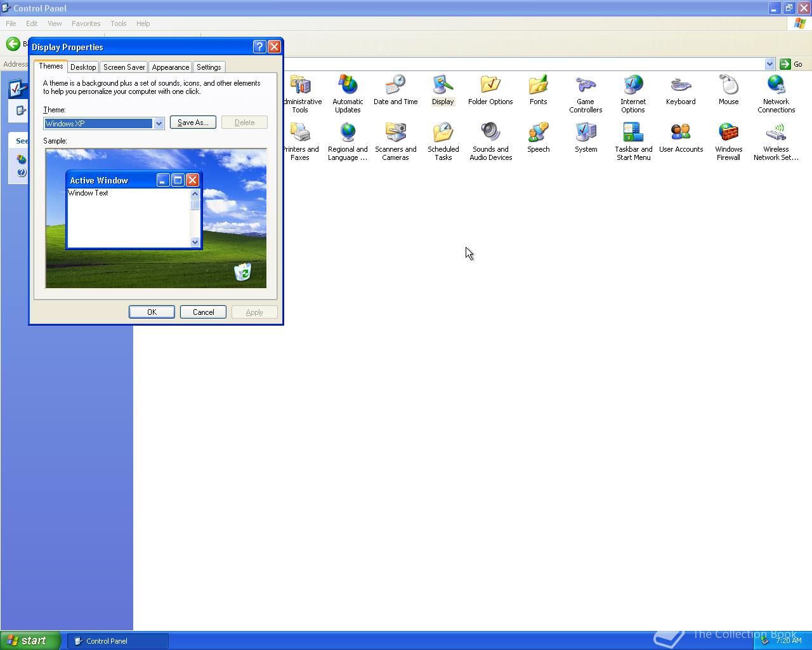Open the Address bar dropdown arrow
Viewport: 812px width, 650px height.
click(769, 64)
